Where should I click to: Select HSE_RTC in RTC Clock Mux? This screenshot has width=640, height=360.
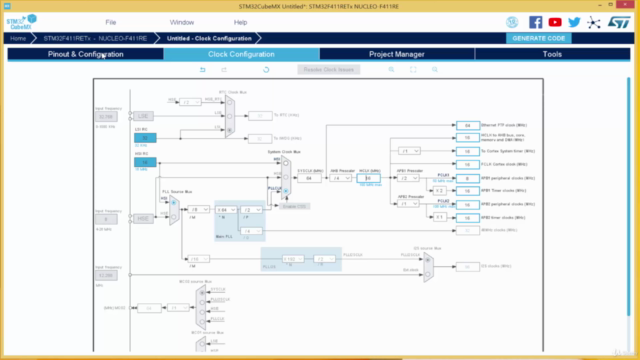click(229, 102)
